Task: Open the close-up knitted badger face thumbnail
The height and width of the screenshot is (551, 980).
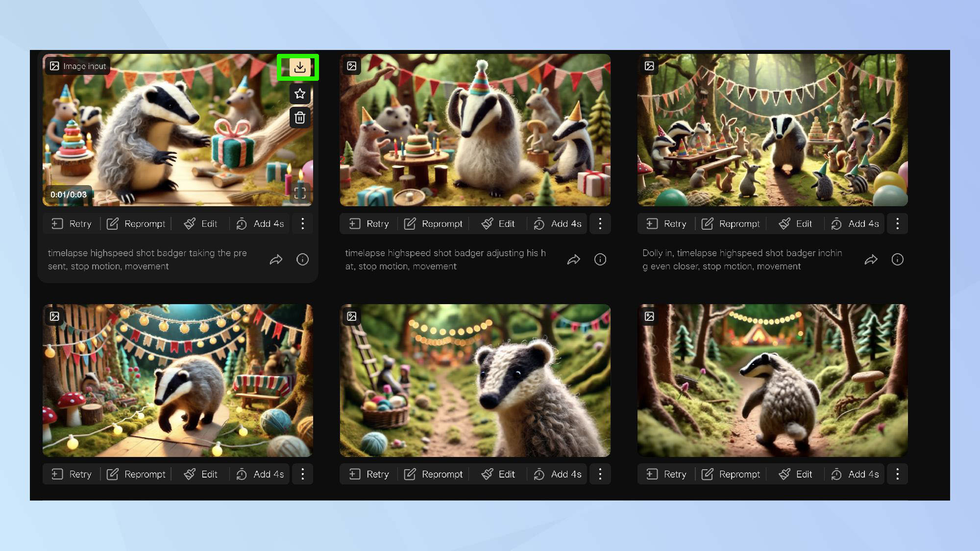Action: (475, 380)
